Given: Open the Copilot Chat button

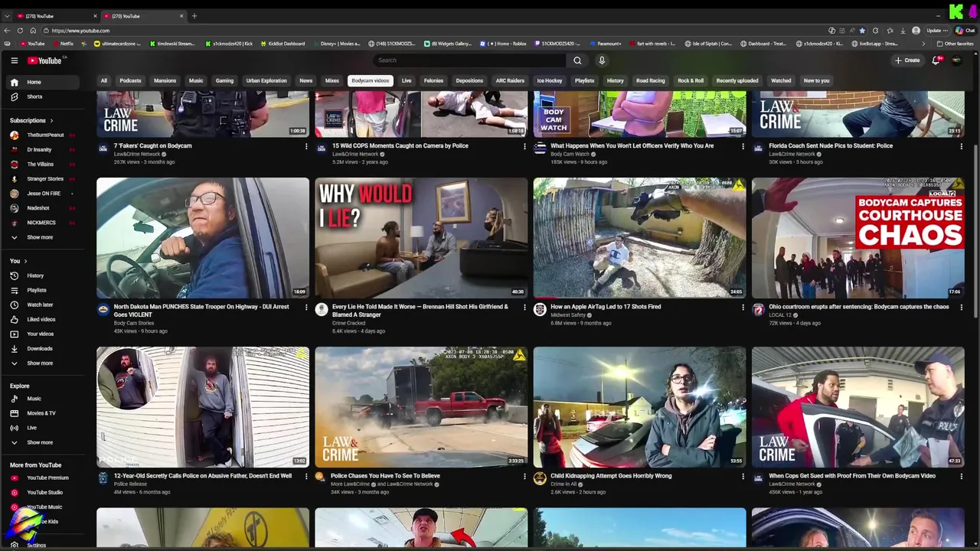Looking at the screenshot, I should pyautogui.click(x=965, y=31).
